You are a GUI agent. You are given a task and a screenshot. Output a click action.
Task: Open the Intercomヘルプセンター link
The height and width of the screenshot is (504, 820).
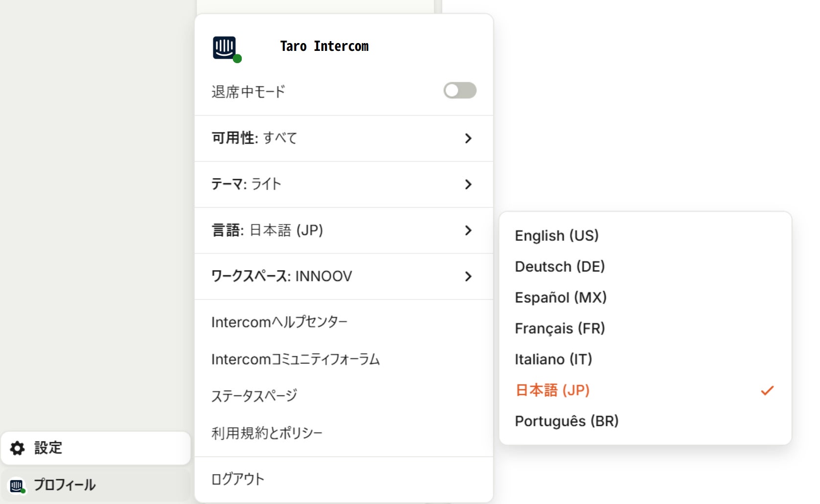[x=279, y=322]
